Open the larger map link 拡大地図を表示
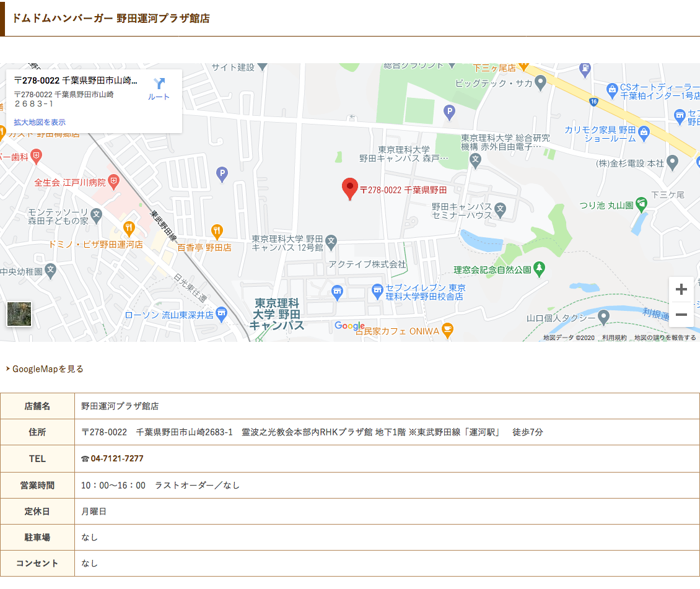The height and width of the screenshot is (589, 700). (x=40, y=122)
